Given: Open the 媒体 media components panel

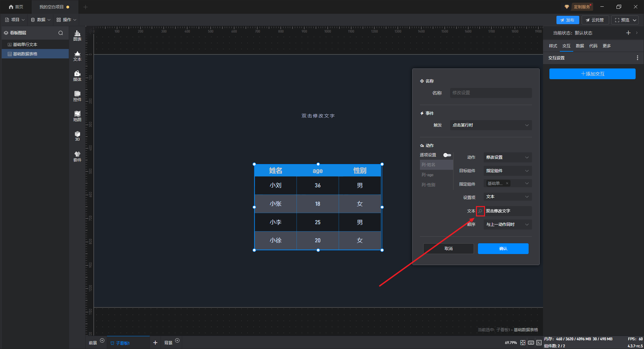Looking at the screenshot, I should click(77, 76).
